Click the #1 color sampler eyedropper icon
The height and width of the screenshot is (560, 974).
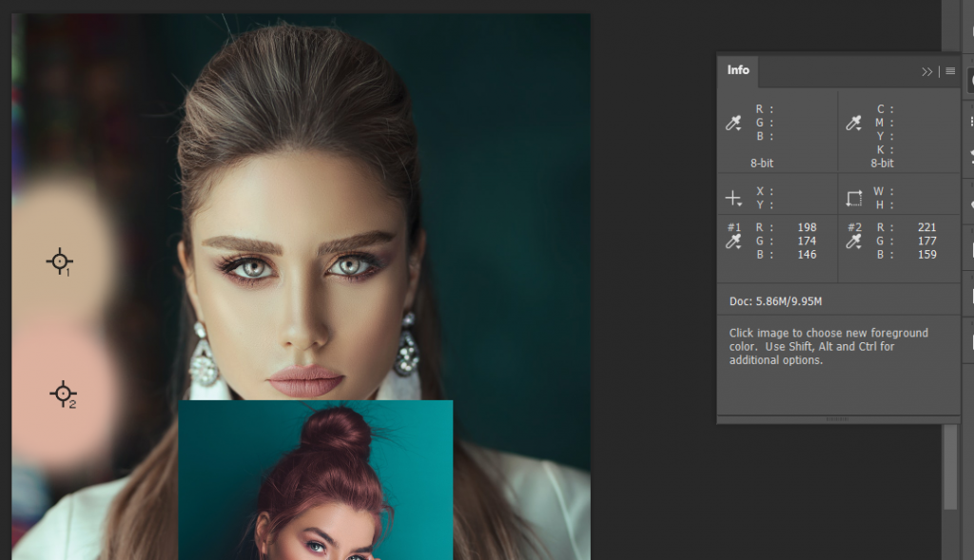click(733, 242)
